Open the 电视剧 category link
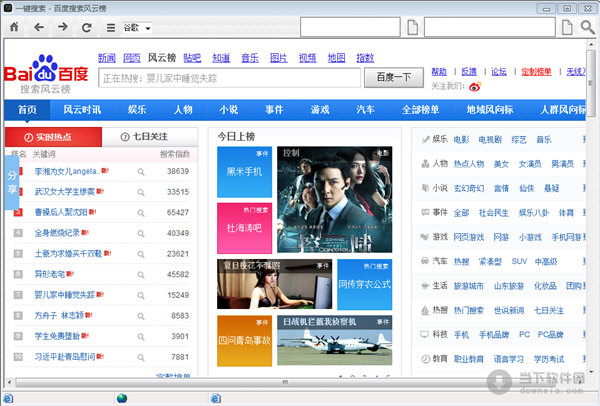600x406 pixels. 490,140
